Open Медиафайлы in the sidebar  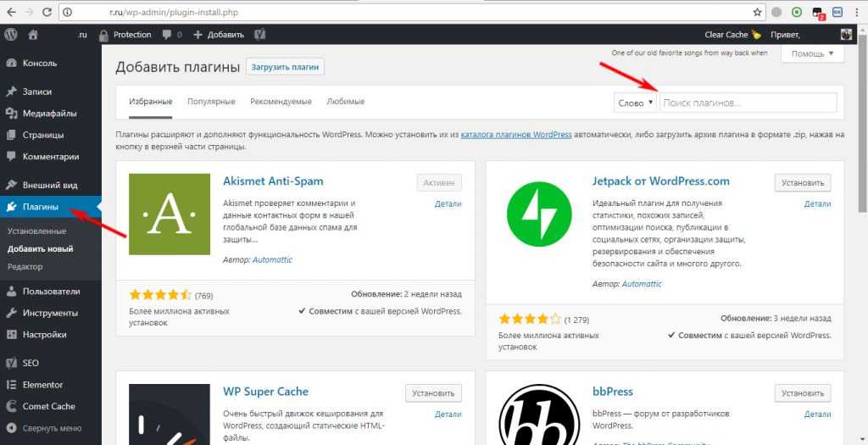pyautogui.click(x=50, y=114)
